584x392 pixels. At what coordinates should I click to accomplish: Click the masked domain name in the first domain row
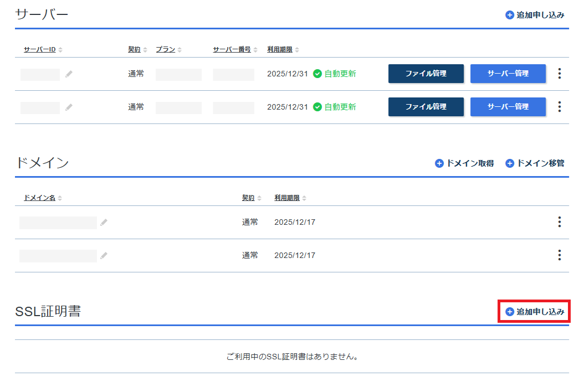click(58, 223)
